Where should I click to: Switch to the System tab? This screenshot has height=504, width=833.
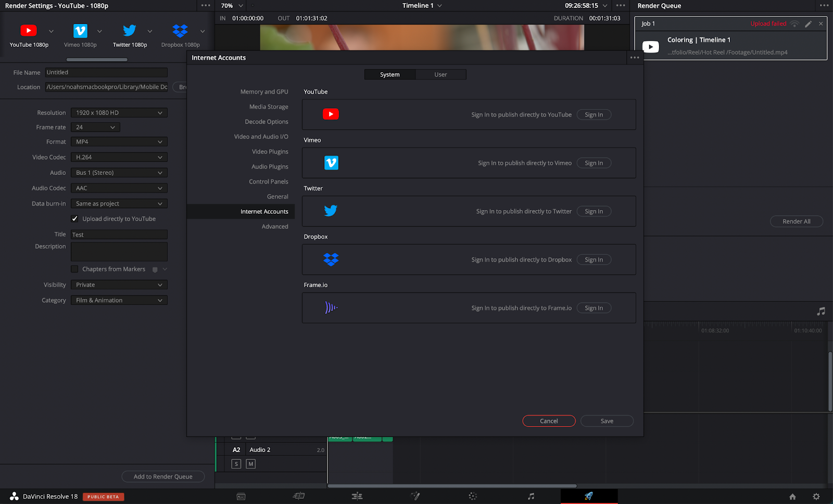pos(390,74)
